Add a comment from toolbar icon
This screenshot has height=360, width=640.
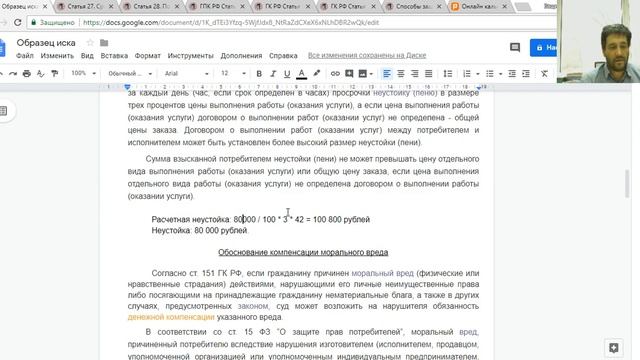point(349,73)
